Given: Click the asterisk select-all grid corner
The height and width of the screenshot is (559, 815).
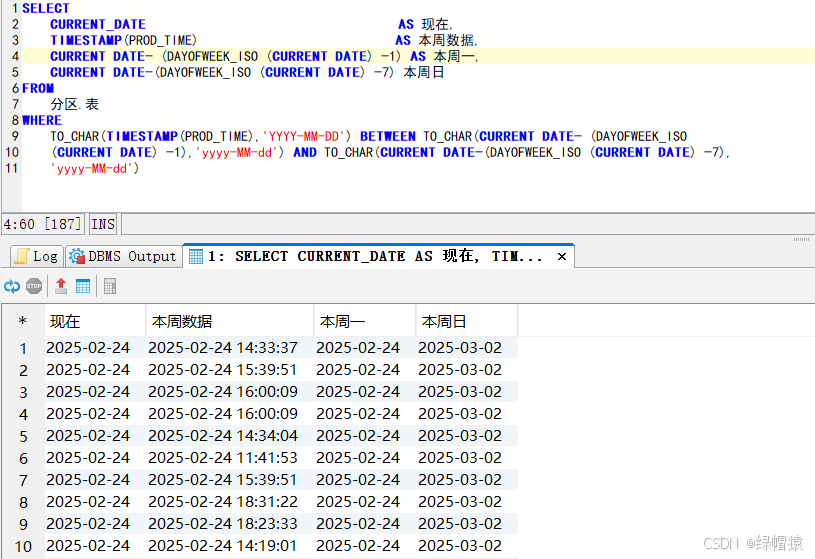Looking at the screenshot, I should [22, 321].
